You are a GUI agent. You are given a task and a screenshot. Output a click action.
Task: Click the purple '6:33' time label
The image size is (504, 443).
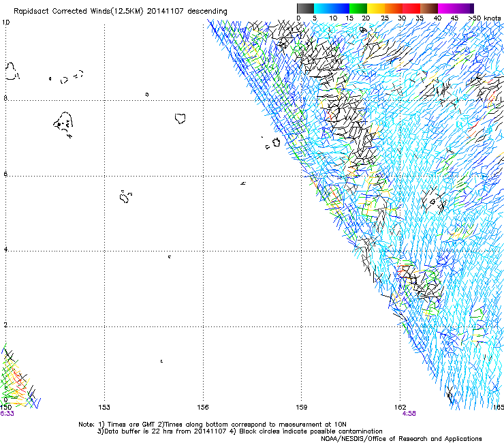tap(7, 414)
